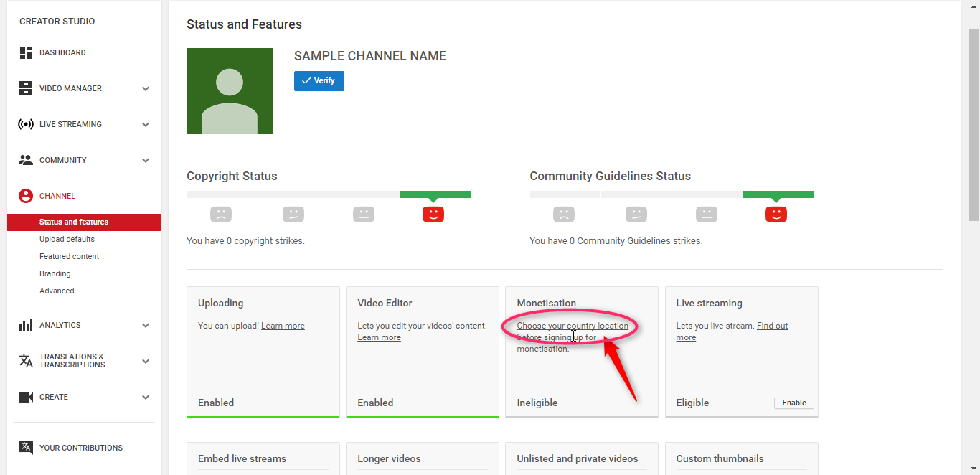Click the Ineligible status in Monetisation card
This screenshot has width=980, height=475.
coord(537,403)
